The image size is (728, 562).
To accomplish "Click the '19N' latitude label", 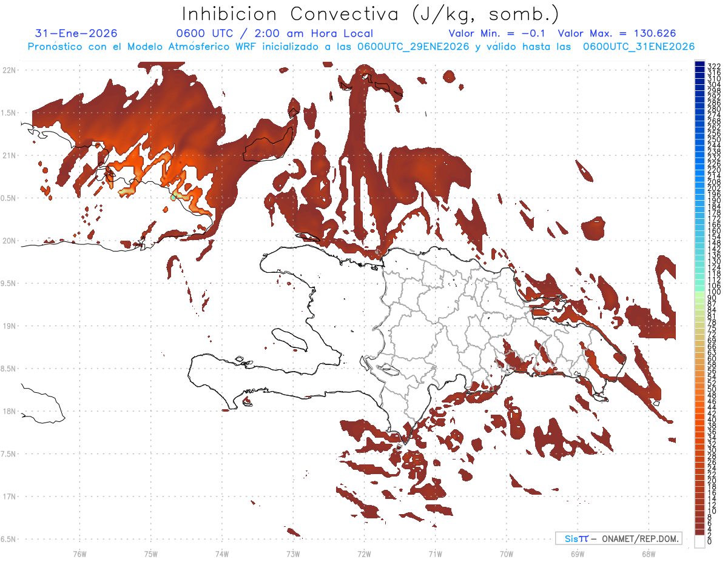I will [9, 326].
